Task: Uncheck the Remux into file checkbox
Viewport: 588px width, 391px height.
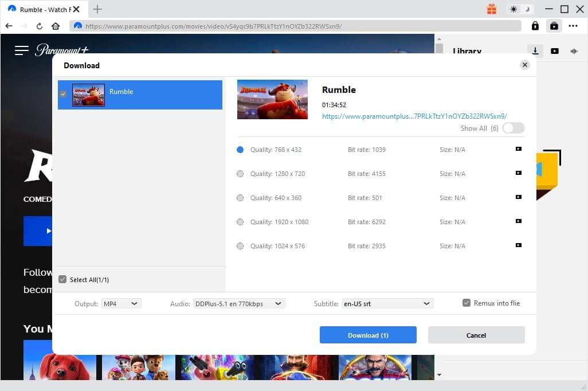Action: coord(467,303)
